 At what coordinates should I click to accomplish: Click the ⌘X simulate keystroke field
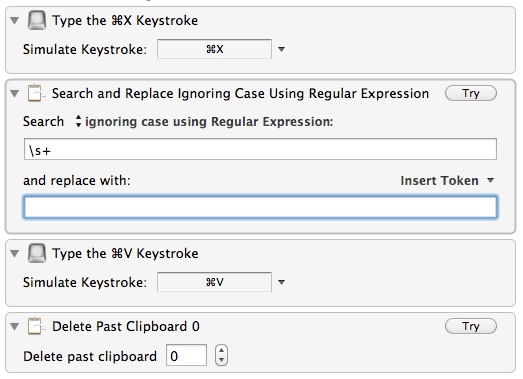[x=214, y=49]
